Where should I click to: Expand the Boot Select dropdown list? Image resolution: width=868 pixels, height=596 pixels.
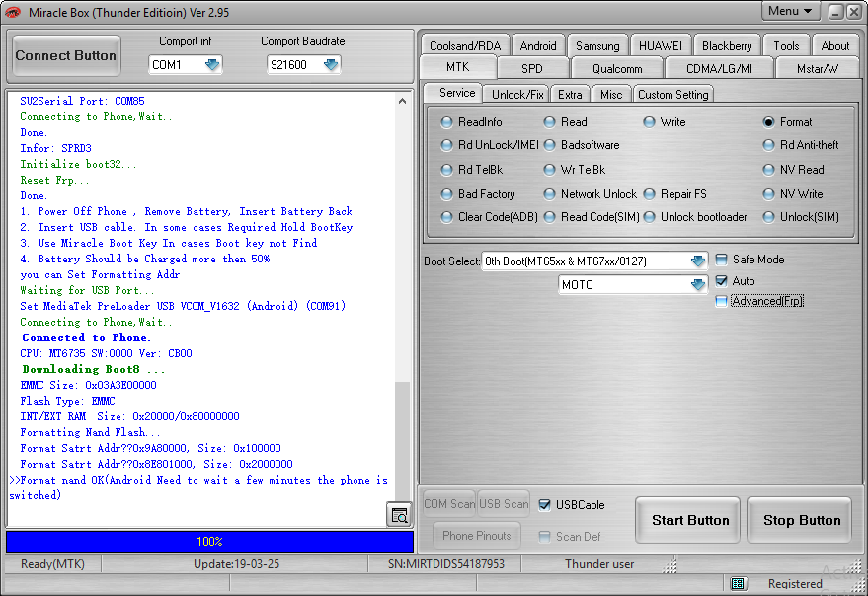pyautogui.click(x=698, y=261)
